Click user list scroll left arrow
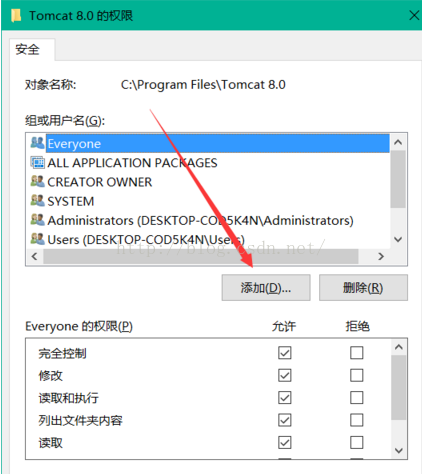Screen dimensions: 422x474 pyautogui.click(x=34, y=256)
